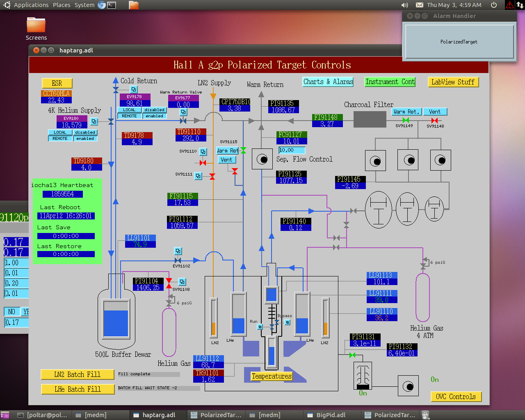This screenshot has width=525, height=420.
Task: Open the Charts & Alarms menu
Action: click(x=328, y=82)
